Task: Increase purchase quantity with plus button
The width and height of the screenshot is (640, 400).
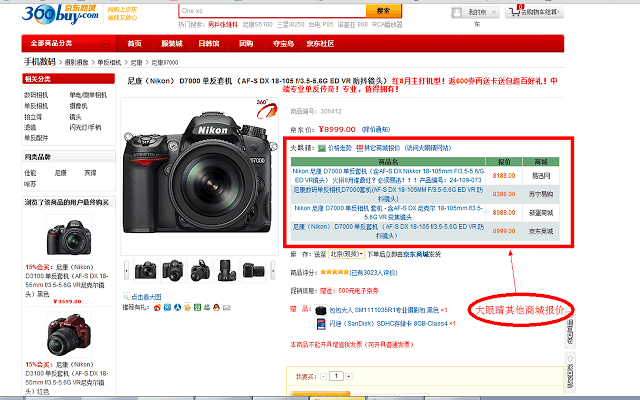Action: pos(349,376)
